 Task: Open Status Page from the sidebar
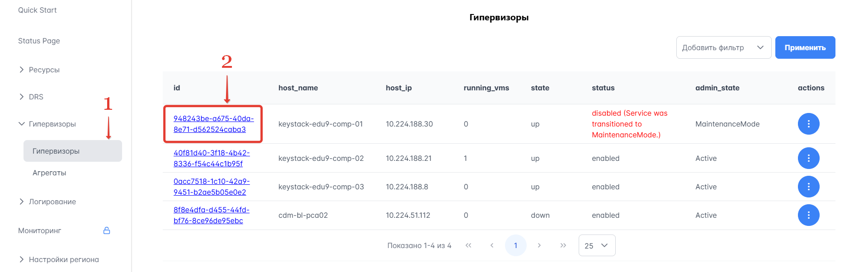pos(39,41)
